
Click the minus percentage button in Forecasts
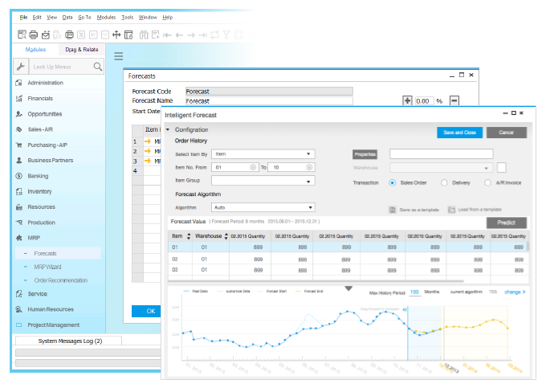(x=454, y=100)
